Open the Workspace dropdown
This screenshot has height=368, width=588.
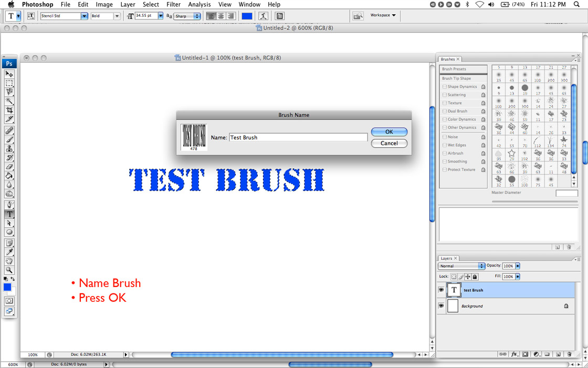click(383, 15)
